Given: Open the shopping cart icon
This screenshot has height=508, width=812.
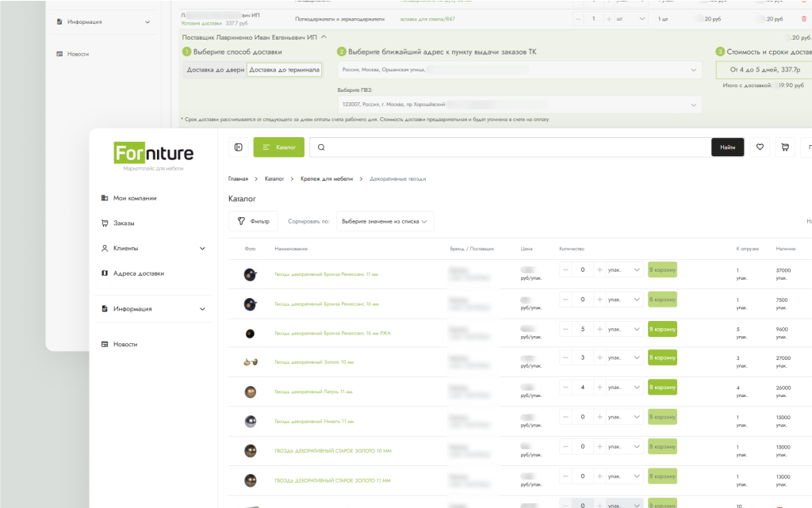Looking at the screenshot, I should [x=785, y=147].
